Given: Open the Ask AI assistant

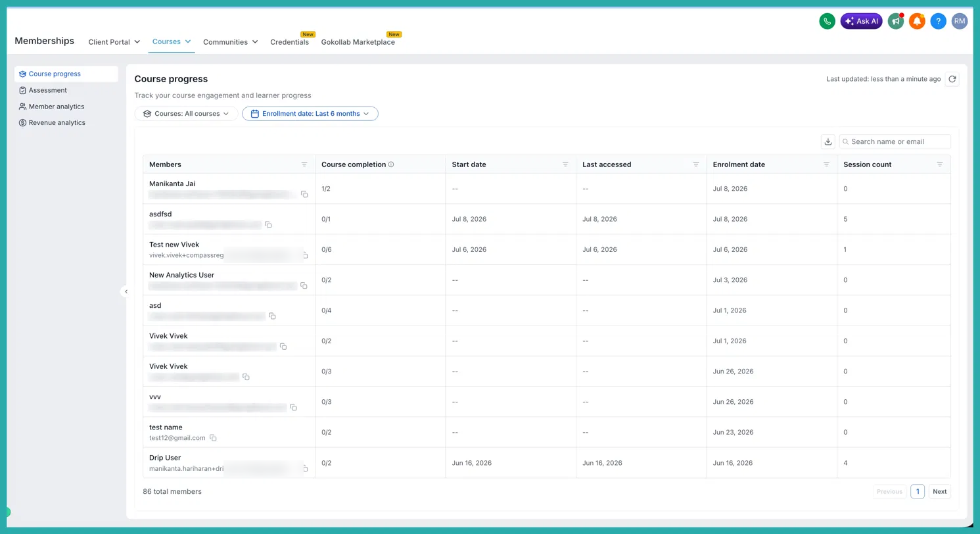Looking at the screenshot, I should coord(861,21).
